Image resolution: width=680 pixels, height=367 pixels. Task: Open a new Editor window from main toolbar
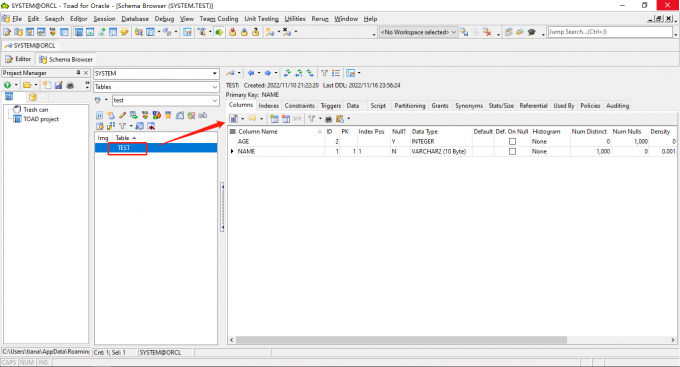tap(7, 32)
